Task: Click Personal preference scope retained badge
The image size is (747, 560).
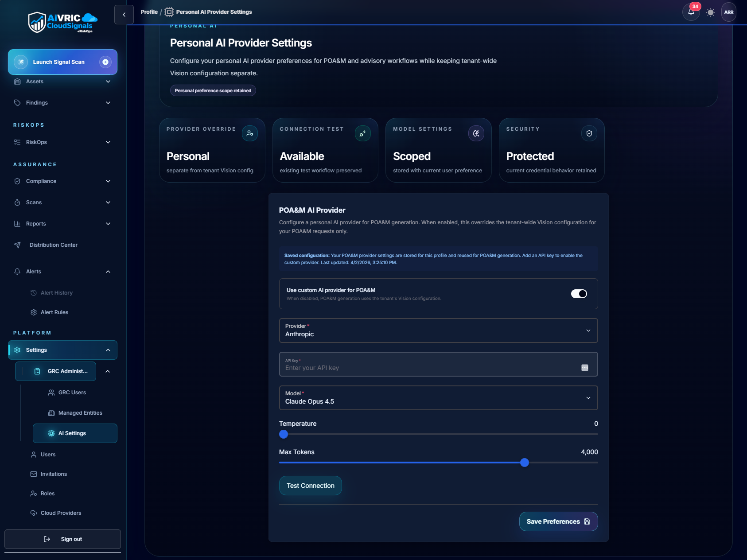Action: click(213, 90)
